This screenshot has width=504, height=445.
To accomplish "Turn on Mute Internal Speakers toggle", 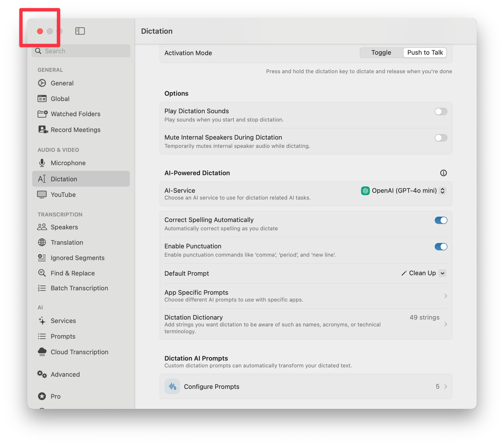I will coord(441,138).
